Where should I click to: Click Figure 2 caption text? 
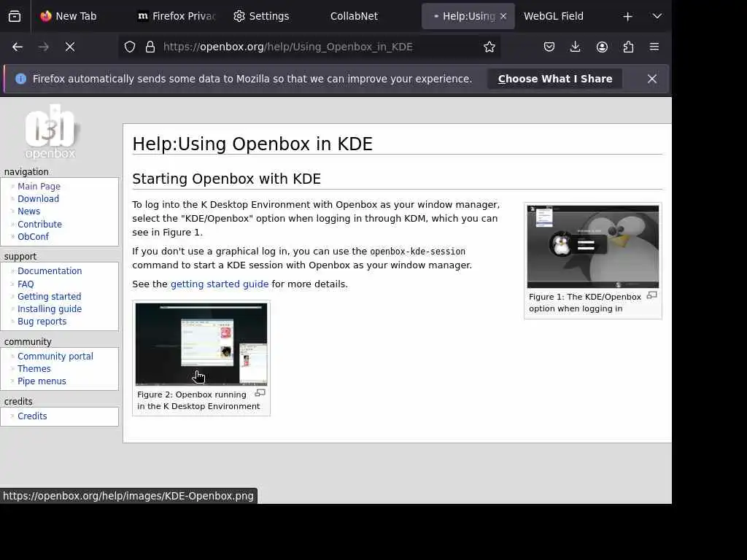pyautogui.click(x=198, y=400)
